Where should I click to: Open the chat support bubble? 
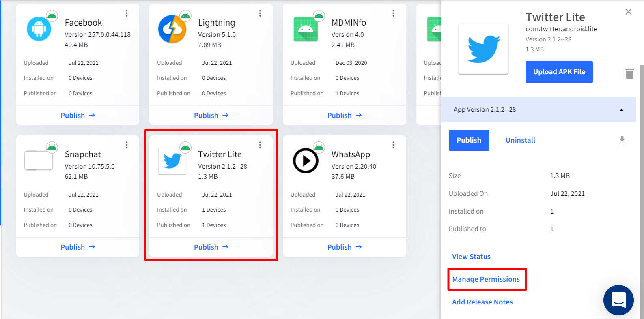point(618,300)
